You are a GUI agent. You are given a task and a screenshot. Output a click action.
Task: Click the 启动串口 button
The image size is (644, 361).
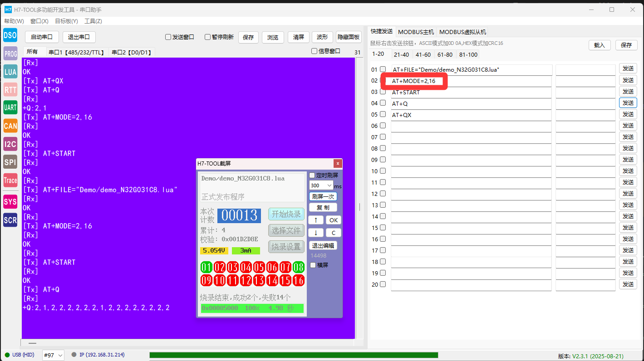pyautogui.click(x=42, y=37)
